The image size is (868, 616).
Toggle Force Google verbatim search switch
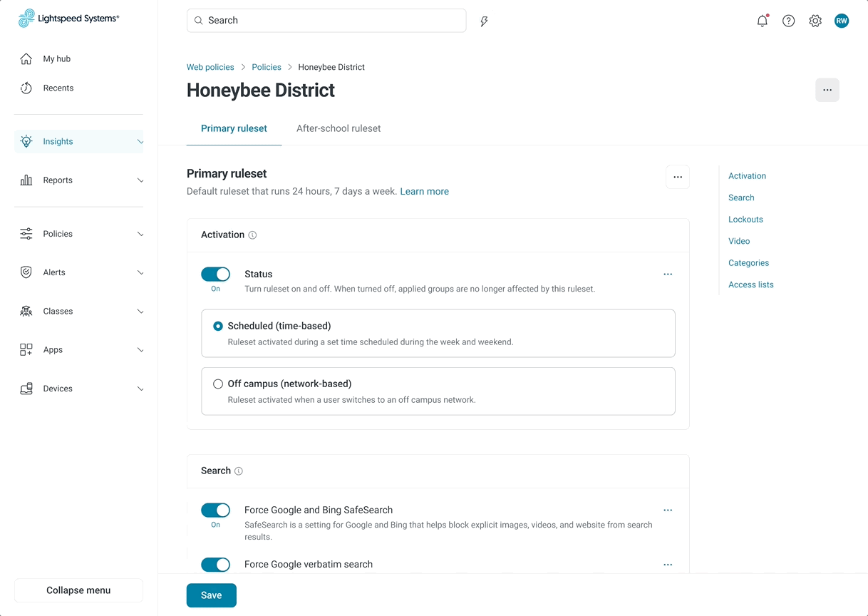click(215, 565)
